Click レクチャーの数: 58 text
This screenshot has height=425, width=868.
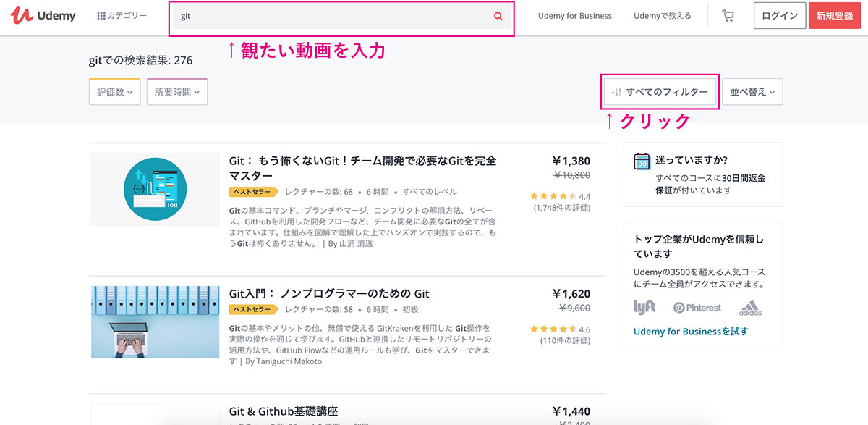[x=319, y=309]
